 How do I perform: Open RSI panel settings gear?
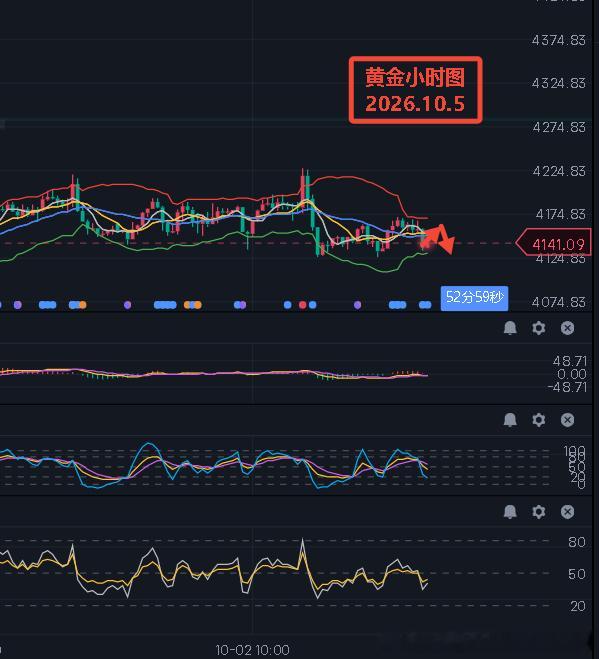tap(538, 512)
